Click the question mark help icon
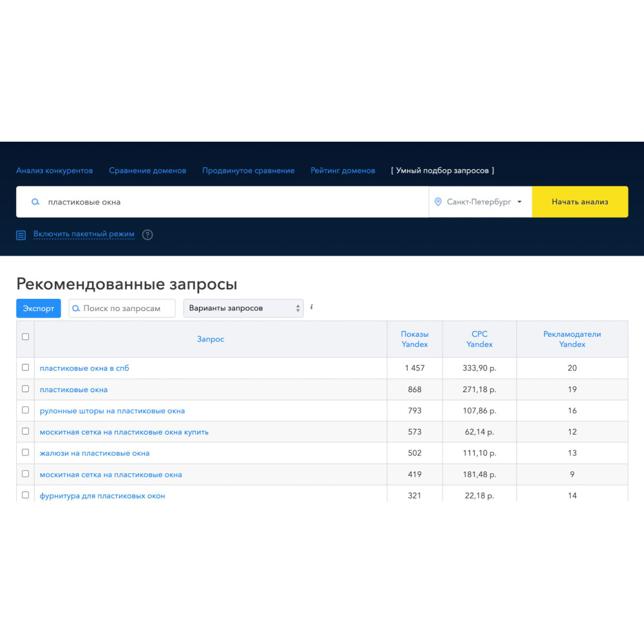 [x=147, y=235]
